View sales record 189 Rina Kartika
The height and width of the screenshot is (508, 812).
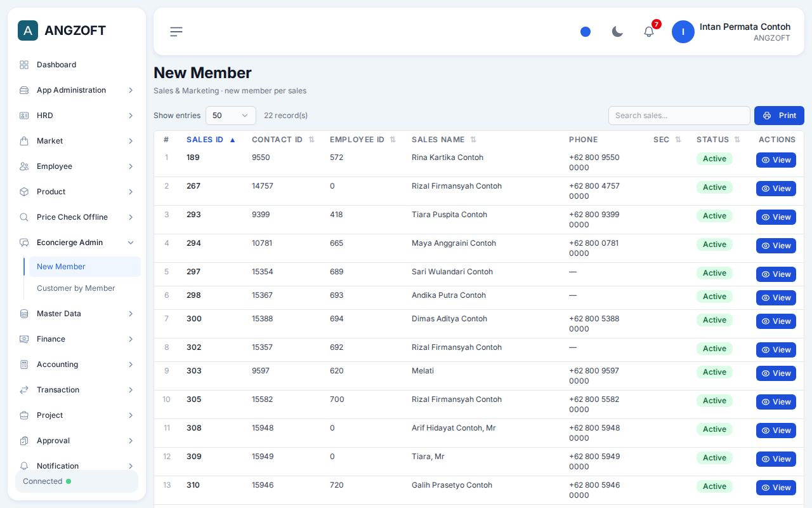click(776, 160)
